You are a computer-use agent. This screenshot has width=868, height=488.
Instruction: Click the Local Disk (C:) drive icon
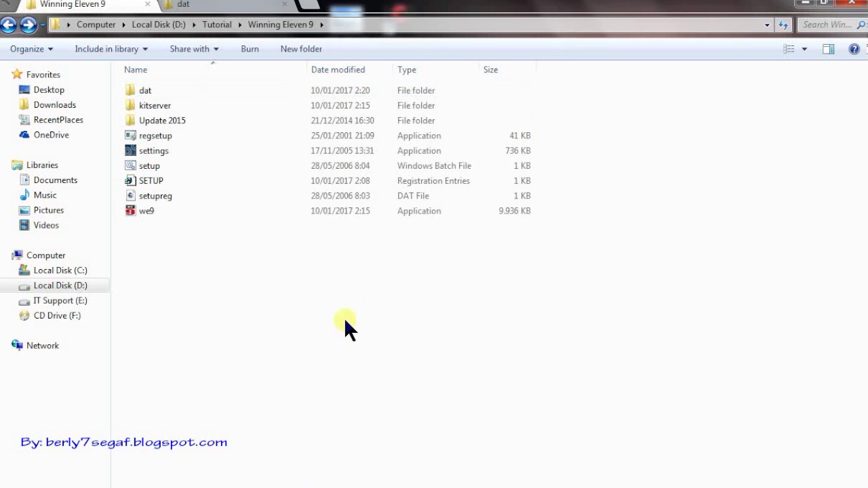[x=24, y=270]
